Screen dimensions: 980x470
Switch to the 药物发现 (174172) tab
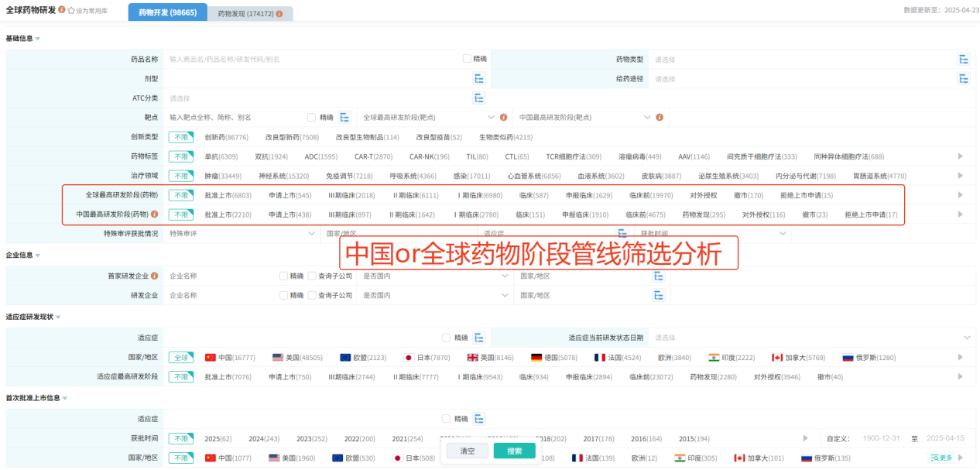coord(249,14)
